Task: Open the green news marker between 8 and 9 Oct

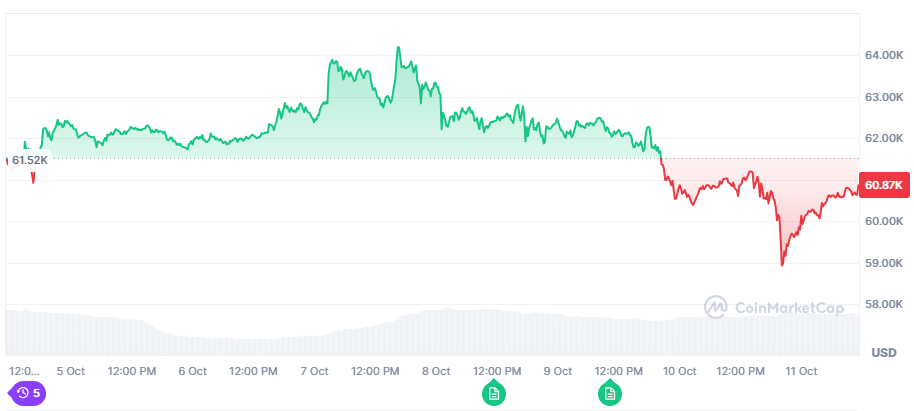Action: (492, 392)
